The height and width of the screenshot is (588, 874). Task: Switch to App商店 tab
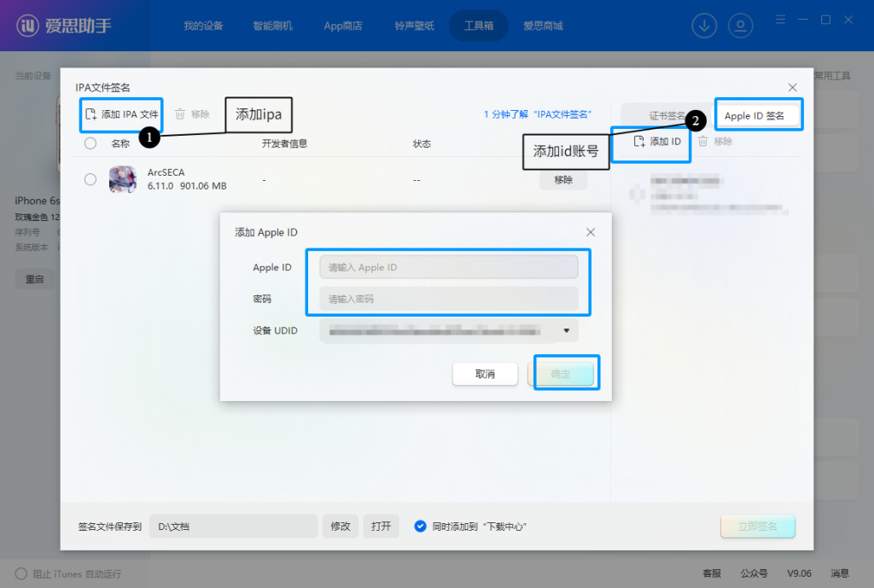(343, 26)
